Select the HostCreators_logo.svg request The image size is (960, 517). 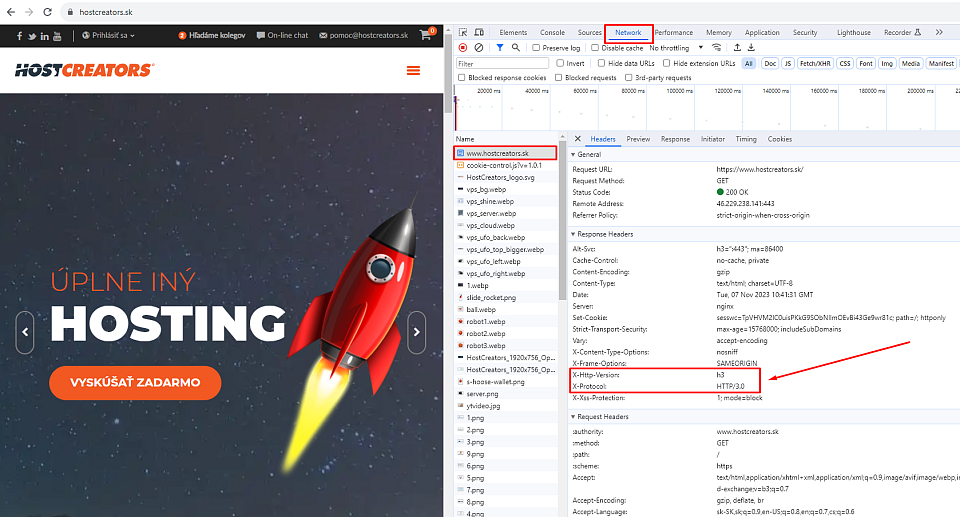pos(506,178)
